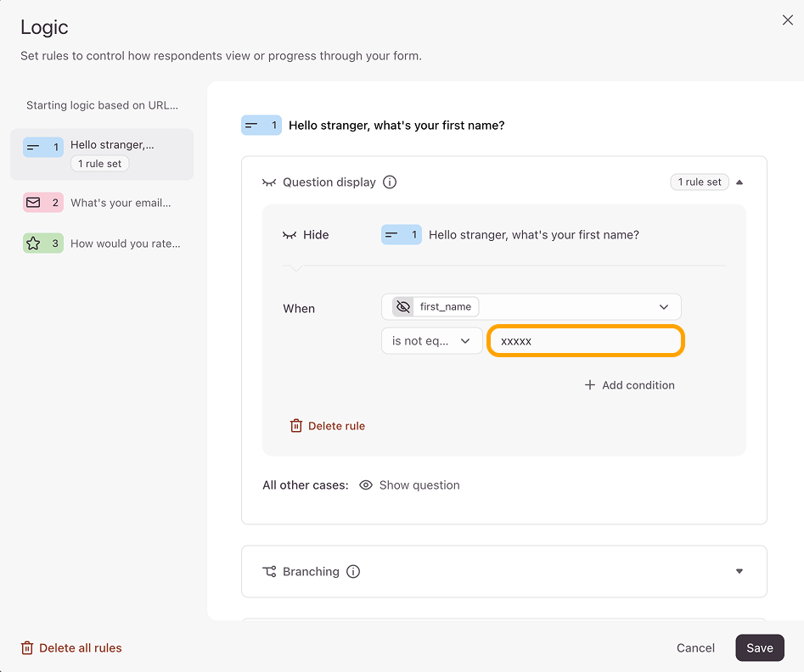Add condition to the rule
Screen dimensions: 804x672
630,385
